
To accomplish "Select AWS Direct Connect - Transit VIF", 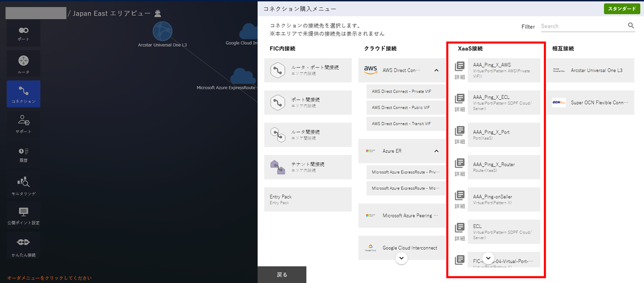I will [401, 124].
